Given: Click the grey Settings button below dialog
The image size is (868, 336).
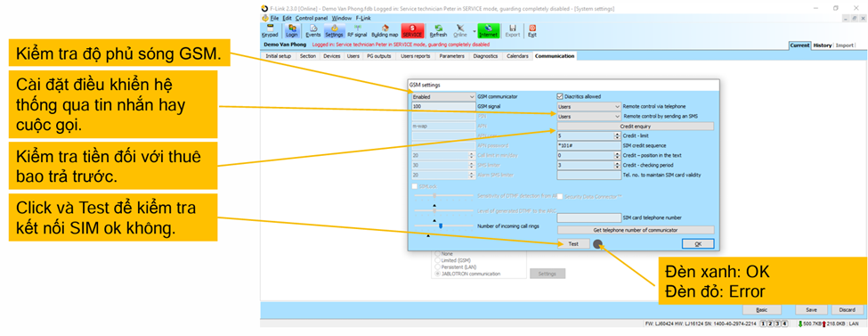Looking at the screenshot, I should click(x=548, y=274).
